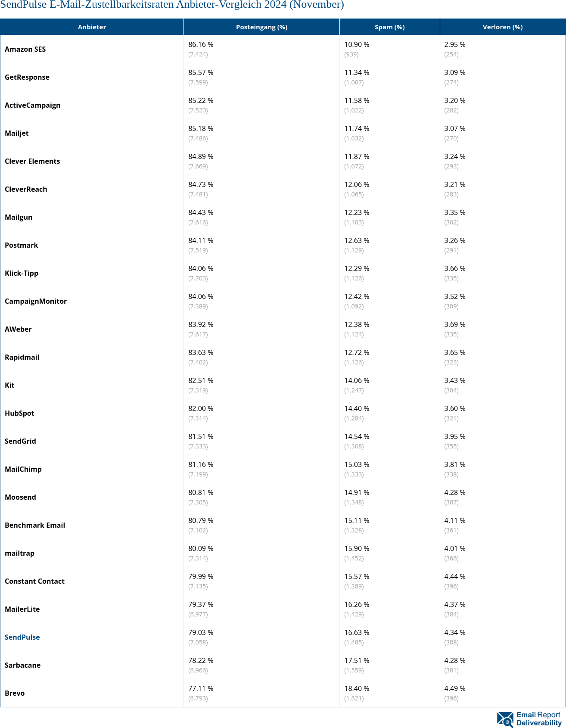Click the HubSpot provider name

tap(19, 413)
